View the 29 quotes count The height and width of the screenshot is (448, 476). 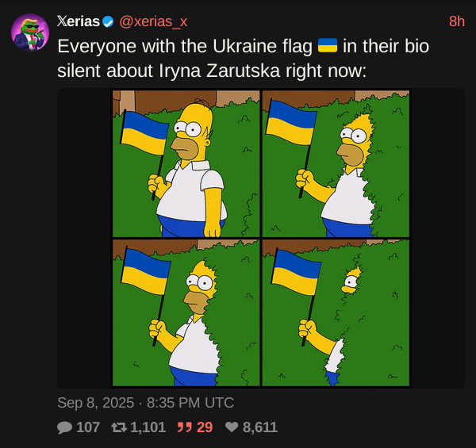click(205, 427)
